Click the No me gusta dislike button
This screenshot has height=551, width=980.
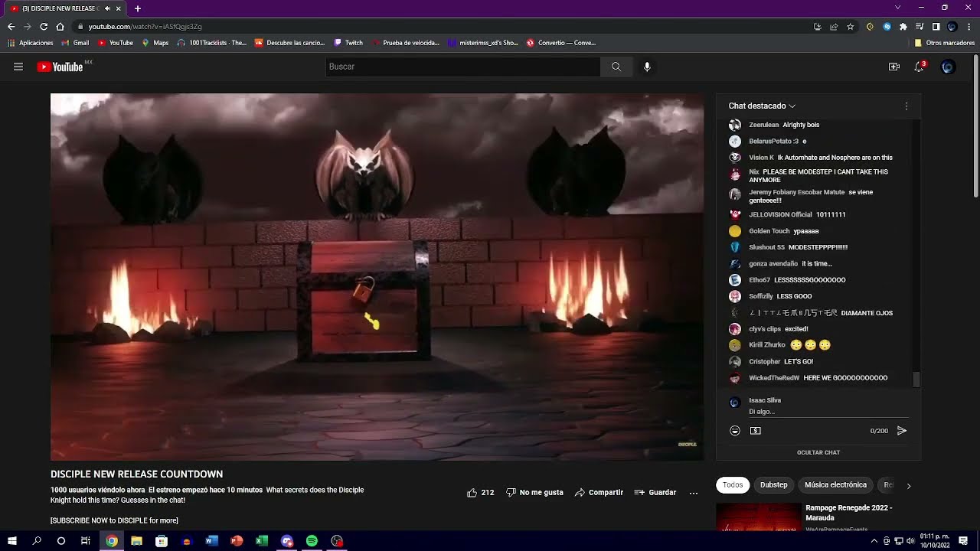tap(534, 493)
